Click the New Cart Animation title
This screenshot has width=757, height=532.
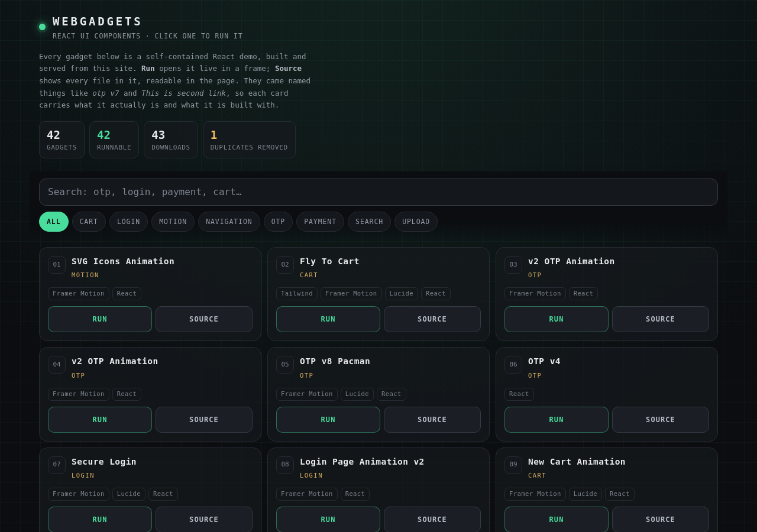577,462
